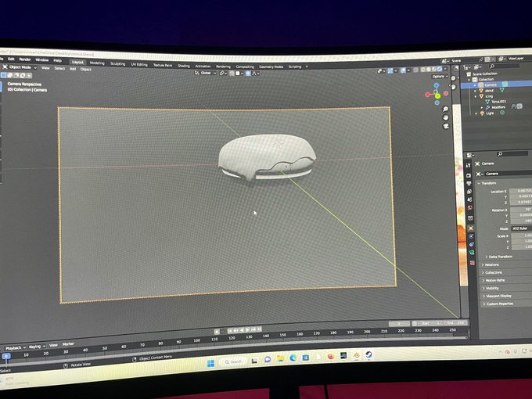Click the Blender icon in Windows taskbar
Screen dimensions: 532x399
[x=356, y=355]
